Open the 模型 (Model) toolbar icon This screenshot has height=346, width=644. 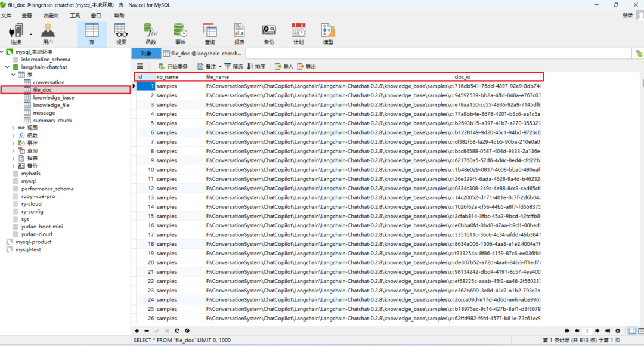coord(328,34)
